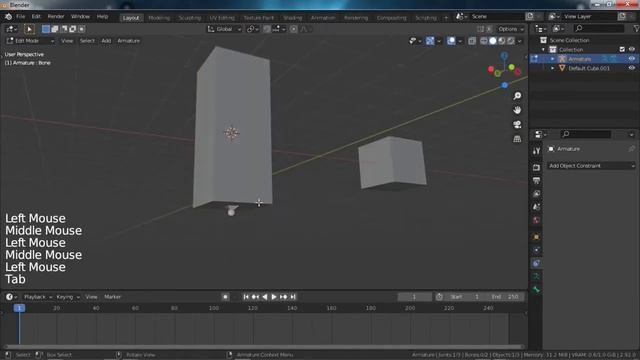Choose intersect selection mode icon
This screenshot has height=360, width=640.
(82, 29)
